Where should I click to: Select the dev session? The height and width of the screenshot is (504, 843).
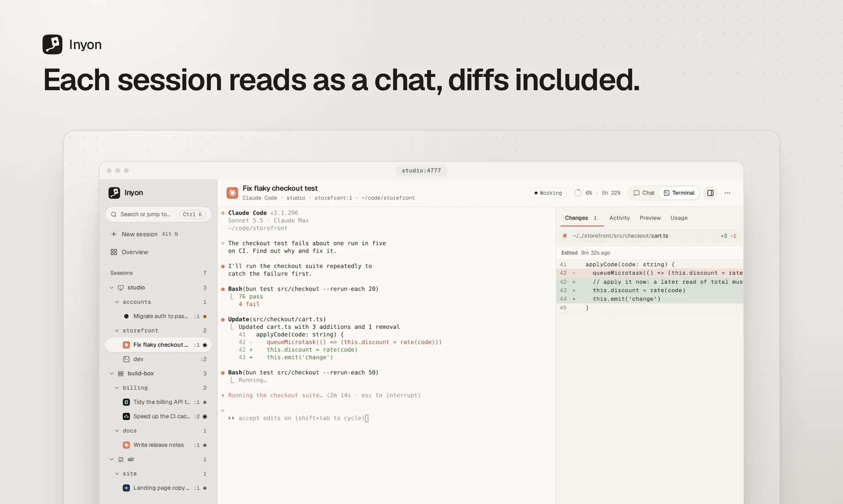click(x=158, y=359)
